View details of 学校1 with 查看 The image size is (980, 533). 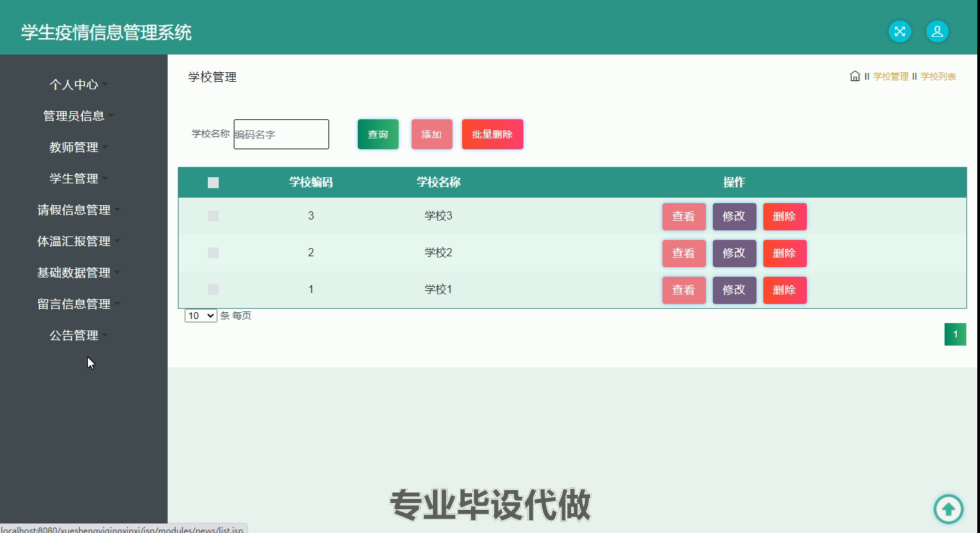[684, 290]
